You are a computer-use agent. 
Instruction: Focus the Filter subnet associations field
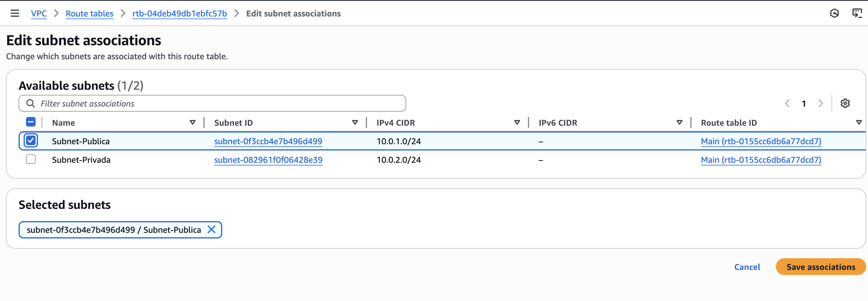(219, 104)
